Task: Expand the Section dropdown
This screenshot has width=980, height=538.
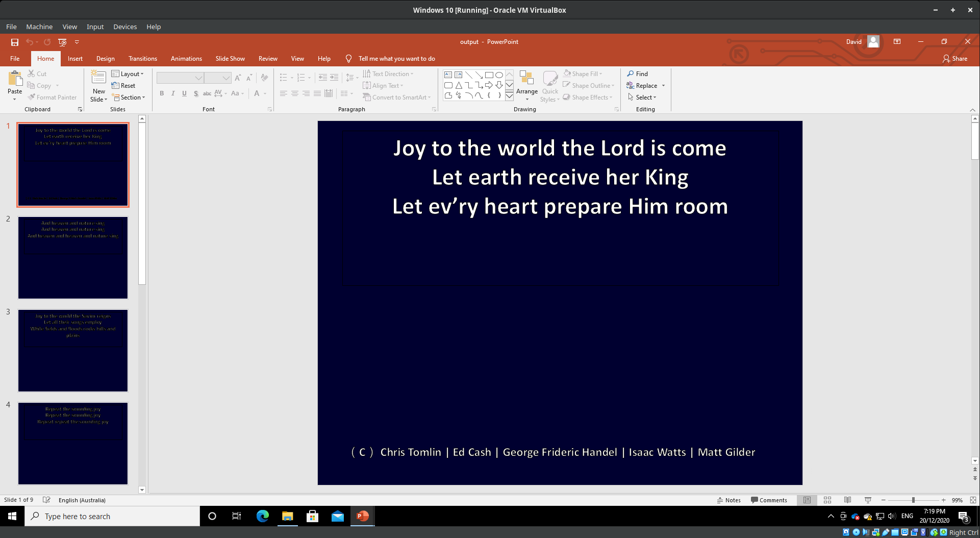Action: point(129,97)
